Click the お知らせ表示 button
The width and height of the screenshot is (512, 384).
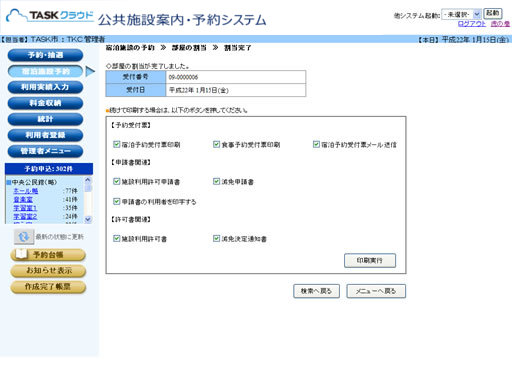[48, 271]
